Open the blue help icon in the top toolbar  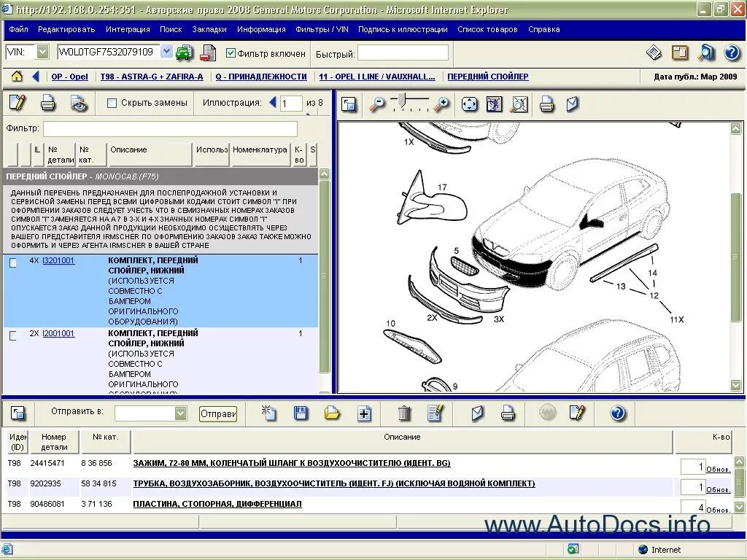click(732, 52)
